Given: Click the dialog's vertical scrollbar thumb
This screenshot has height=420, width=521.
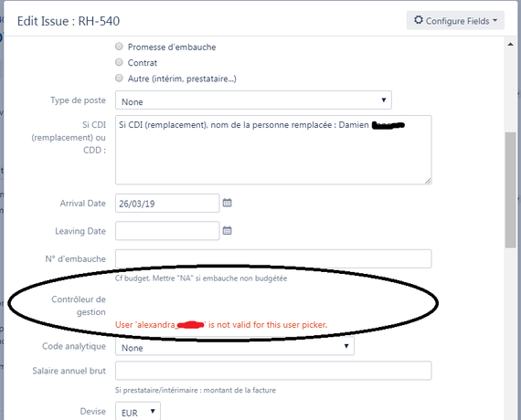Looking at the screenshot, I should click(x=510, y=190).
